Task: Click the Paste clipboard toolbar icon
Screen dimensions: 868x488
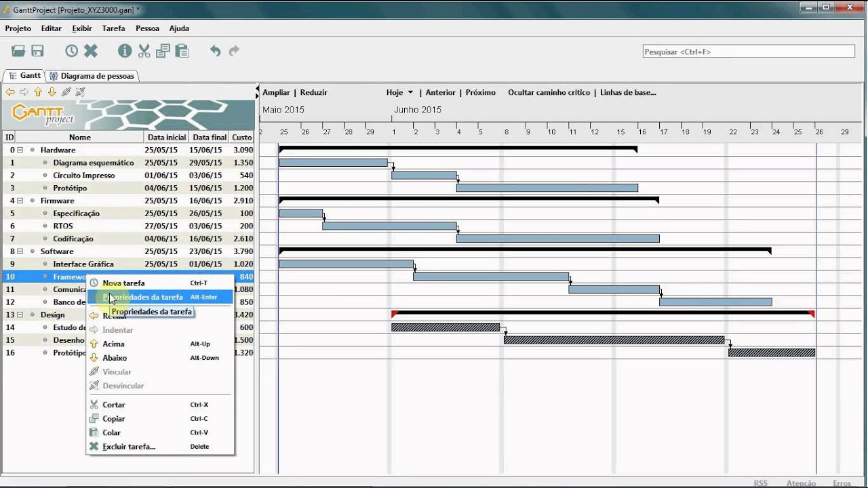Action: pos(182,51)
